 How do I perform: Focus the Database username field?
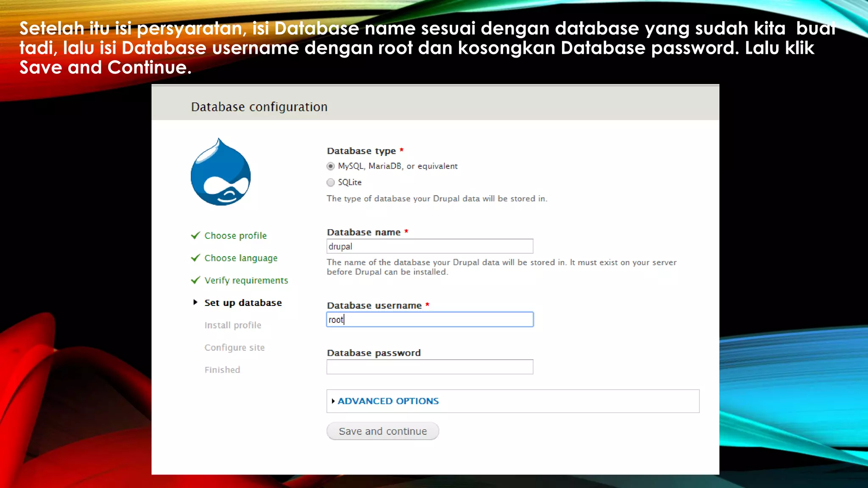pos(430,319)
